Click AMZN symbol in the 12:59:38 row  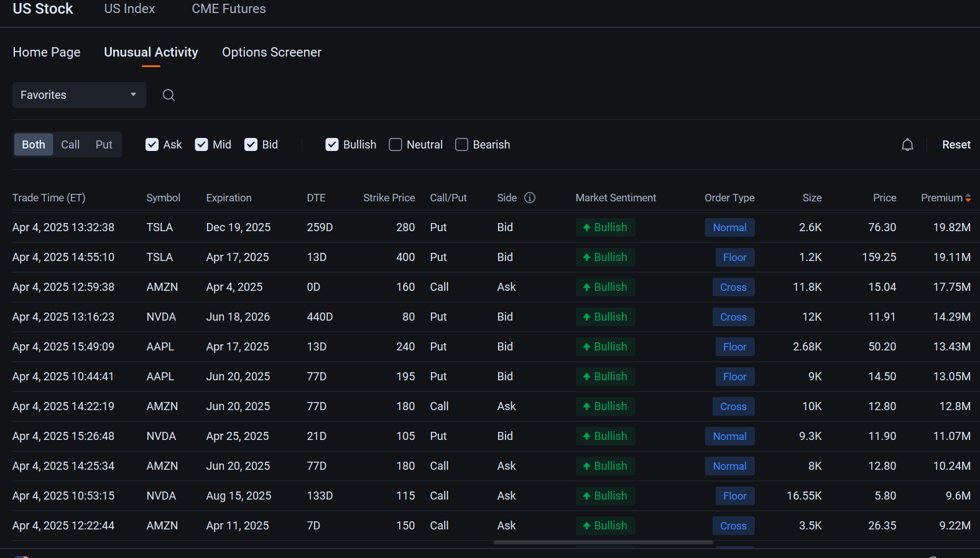tap(162, 287)
